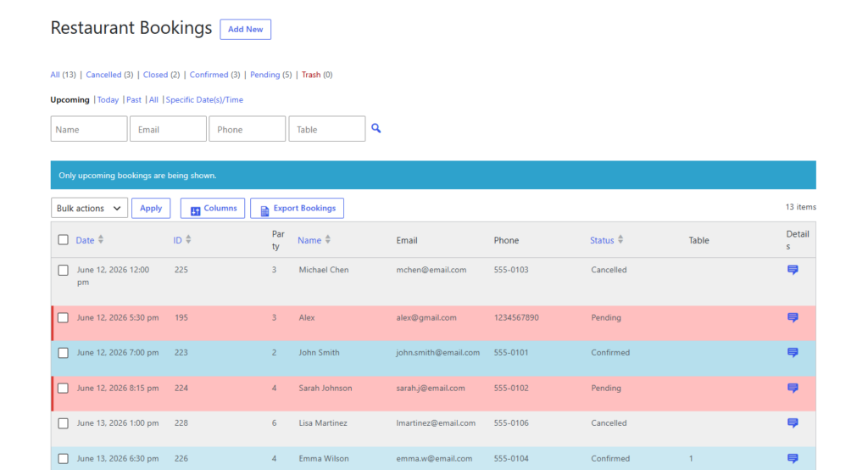This screenshot has width=868, height=470.
Task: Click the '13 items' count text
Action: click(x=800, y=207)
